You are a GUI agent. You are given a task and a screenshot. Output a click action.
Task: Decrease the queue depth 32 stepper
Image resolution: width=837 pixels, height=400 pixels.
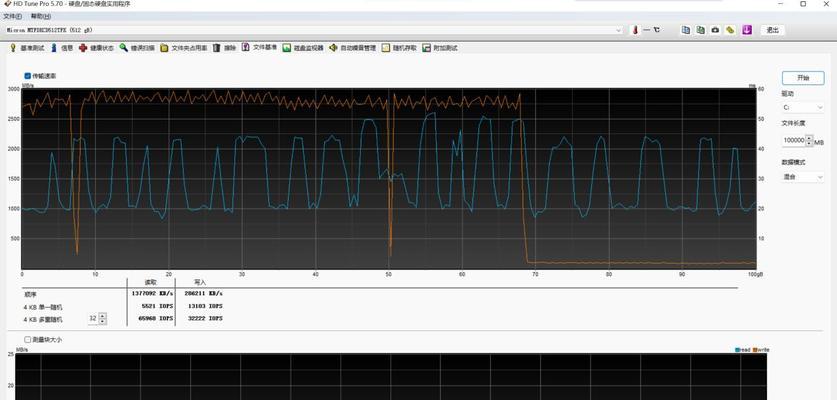(x=102, y=321)
